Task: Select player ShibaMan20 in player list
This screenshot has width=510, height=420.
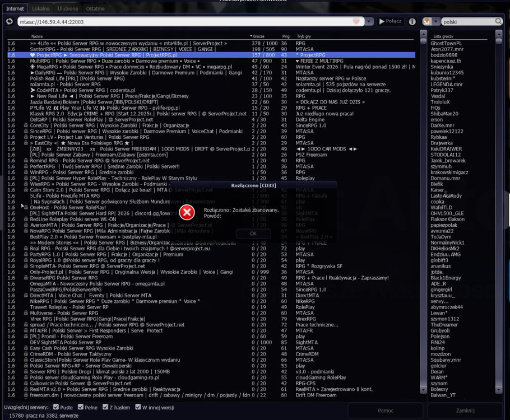Action: click(x=444, y=114)
